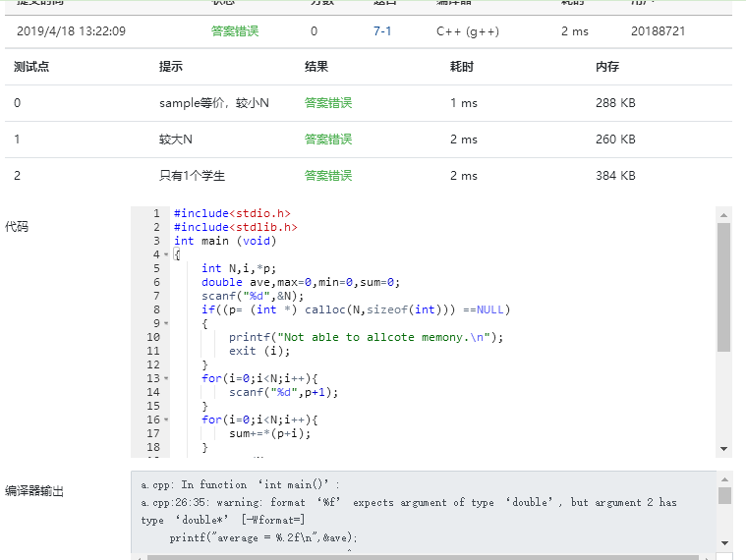Click the 'printf("average' line in the compiler output

click(263, 538)
